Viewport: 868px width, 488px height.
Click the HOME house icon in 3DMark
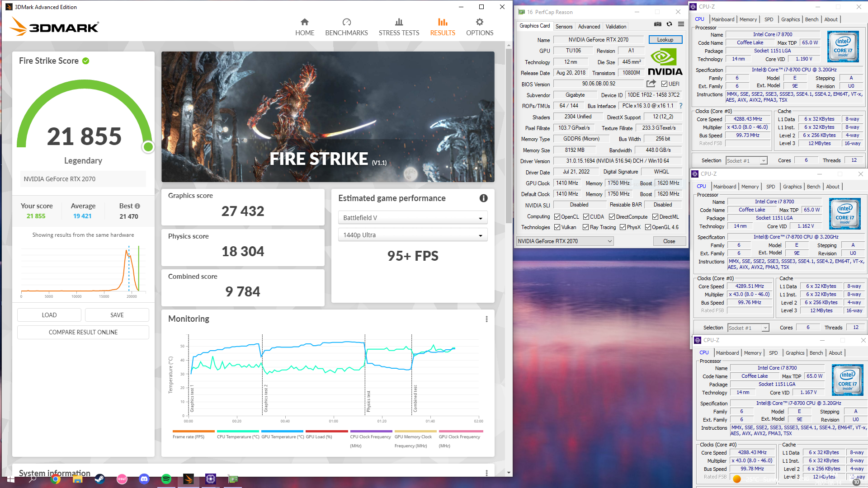click(x=305, y=22)
